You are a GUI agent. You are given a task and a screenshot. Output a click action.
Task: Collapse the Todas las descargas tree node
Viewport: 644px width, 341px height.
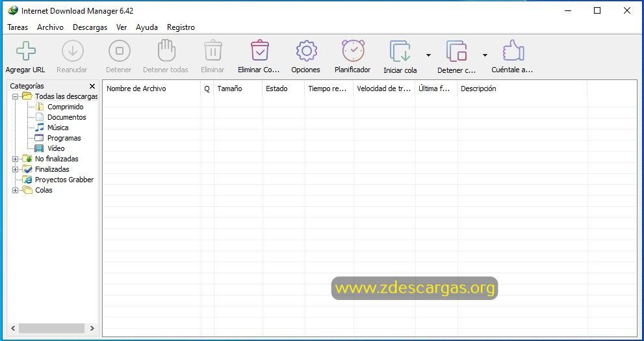15,97
